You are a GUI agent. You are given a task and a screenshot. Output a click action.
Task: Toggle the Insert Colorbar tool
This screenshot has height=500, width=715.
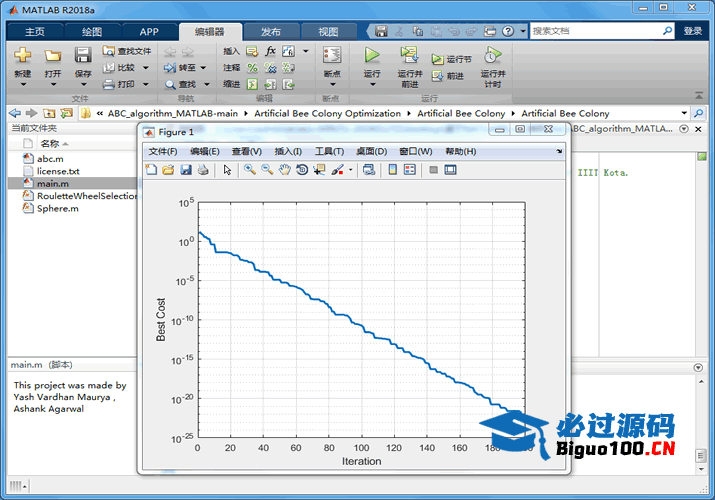click(x=392, y=170)
